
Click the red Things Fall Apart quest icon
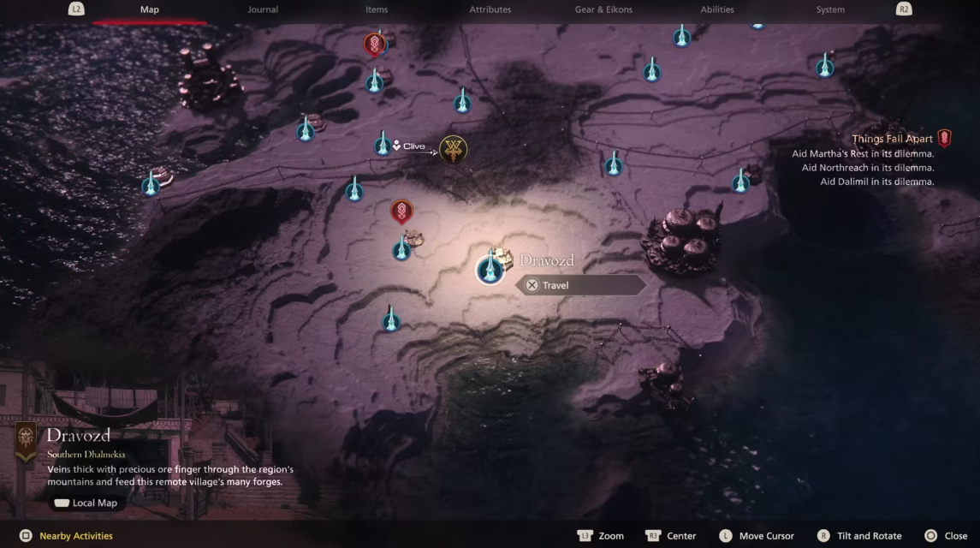click(x=944, y=138)
